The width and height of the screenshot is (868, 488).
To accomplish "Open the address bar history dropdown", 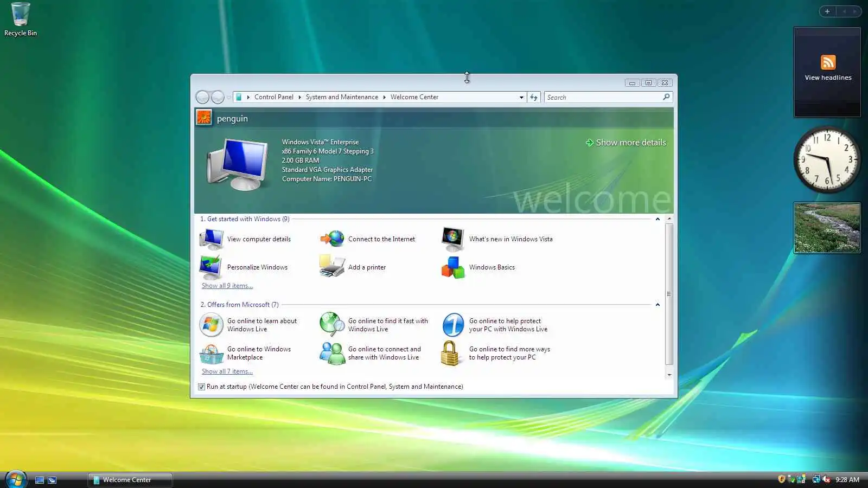I will tap(521, 98).
